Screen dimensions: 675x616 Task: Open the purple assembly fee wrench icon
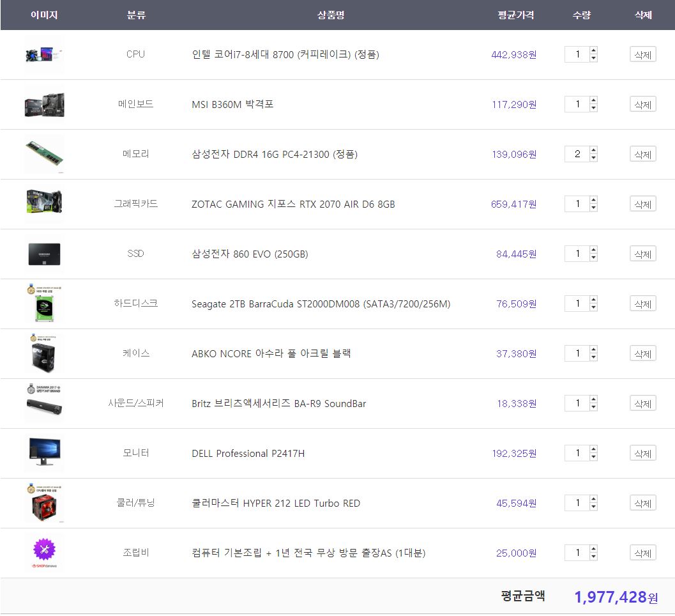pyautogui.click(x=44, y=553)
